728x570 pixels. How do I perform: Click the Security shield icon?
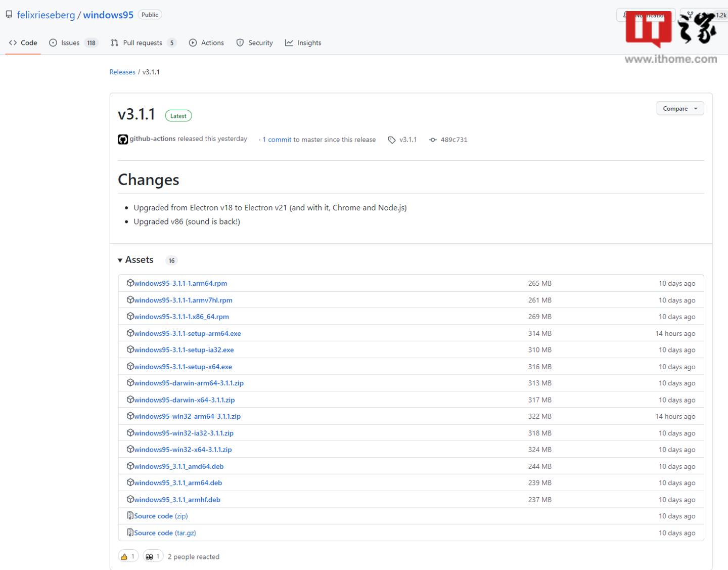[x=239, y=42]
